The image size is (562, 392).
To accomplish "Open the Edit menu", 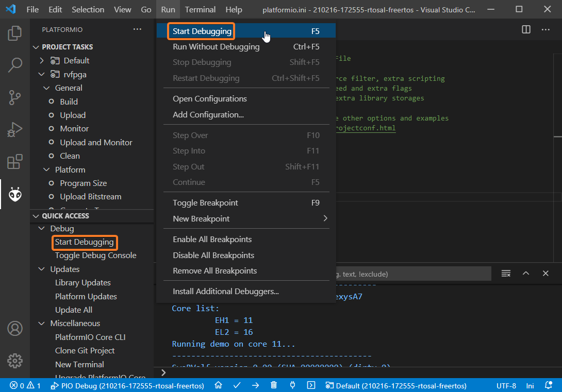I will [x=55, y=10].
